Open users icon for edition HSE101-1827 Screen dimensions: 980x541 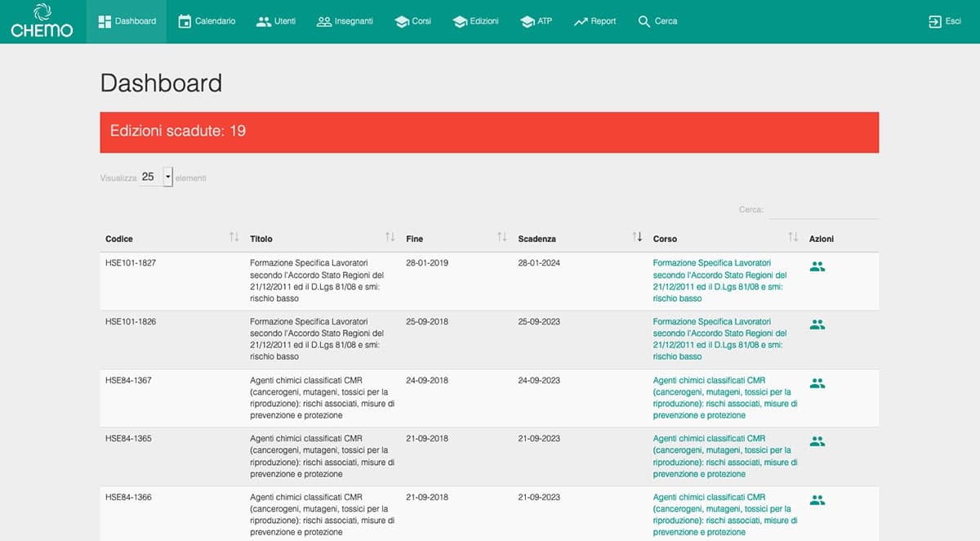pos(817,266)
